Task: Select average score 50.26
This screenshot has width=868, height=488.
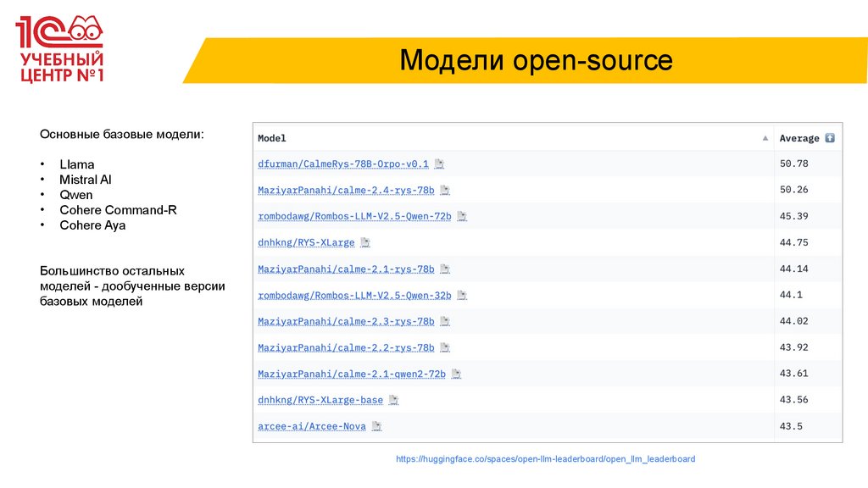Action: pos(793,190)
